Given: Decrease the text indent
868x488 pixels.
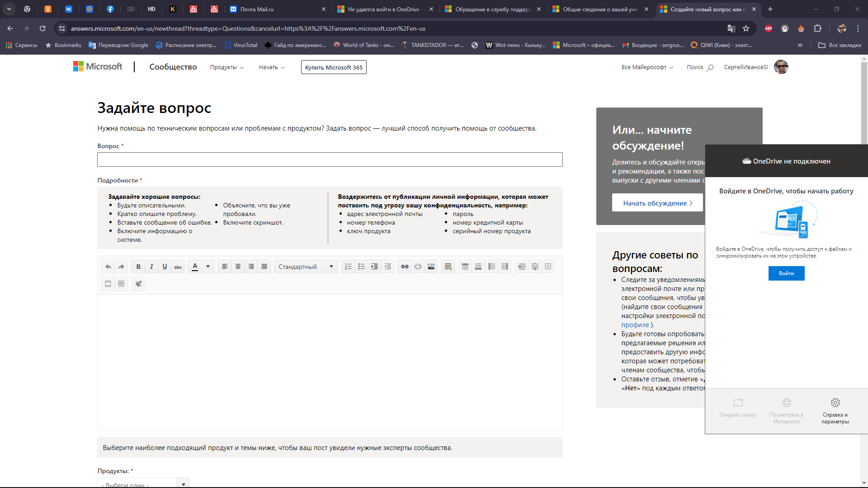Looking at the screenshot, I should (387, 267).
